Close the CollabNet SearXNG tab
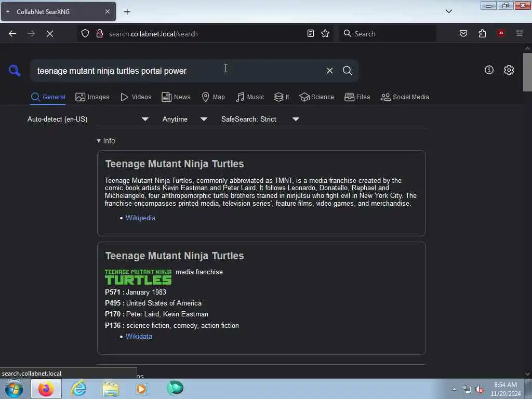 107,11
